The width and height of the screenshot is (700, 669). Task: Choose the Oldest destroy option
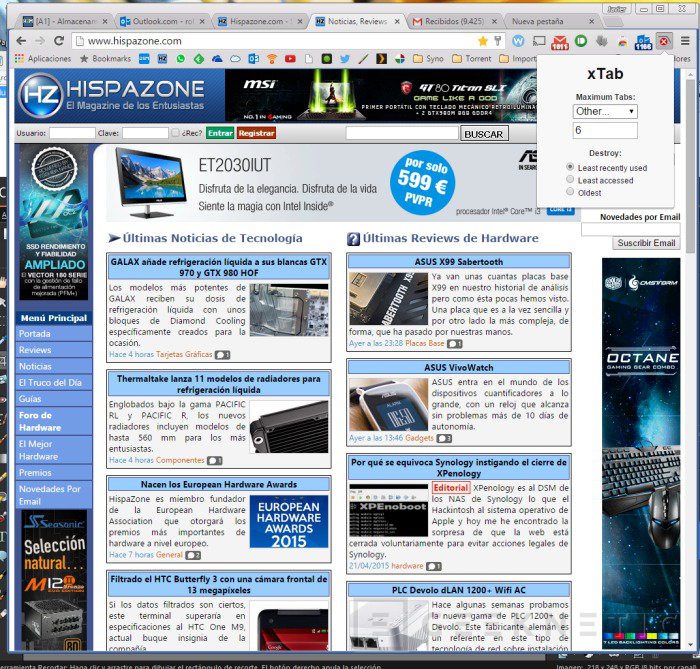[x=570, y=192]
